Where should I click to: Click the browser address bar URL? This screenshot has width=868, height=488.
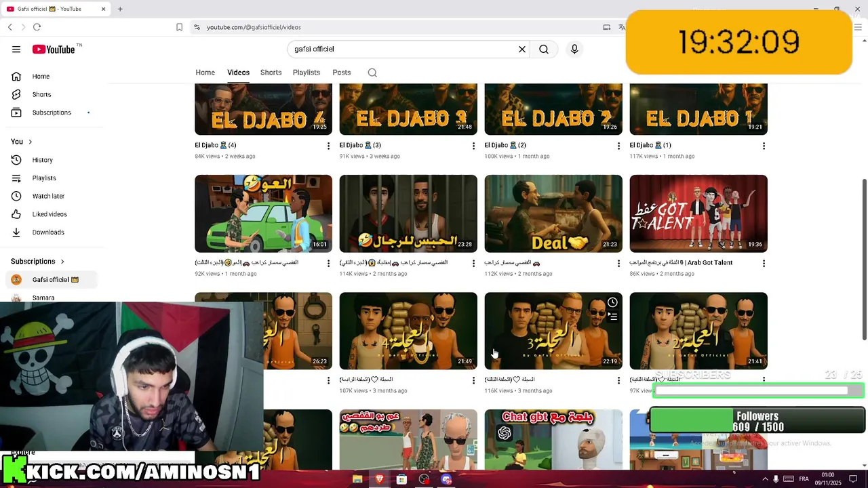[254, 27]
